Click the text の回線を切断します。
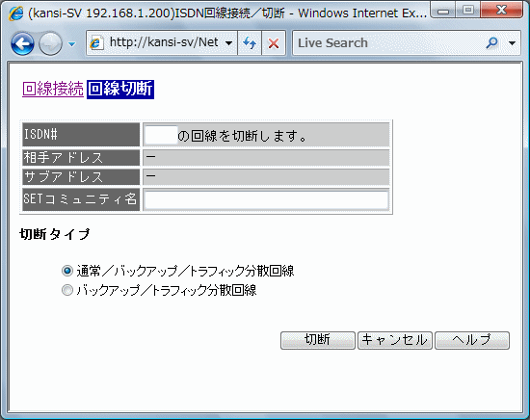The width and height of the screenshot is (530, 420). [x=242, y=136]
